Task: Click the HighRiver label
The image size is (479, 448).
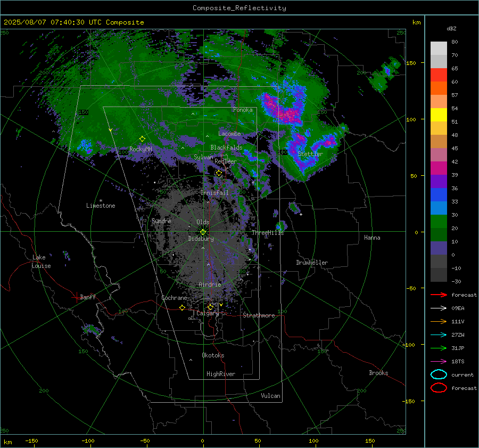Action: 221,374
